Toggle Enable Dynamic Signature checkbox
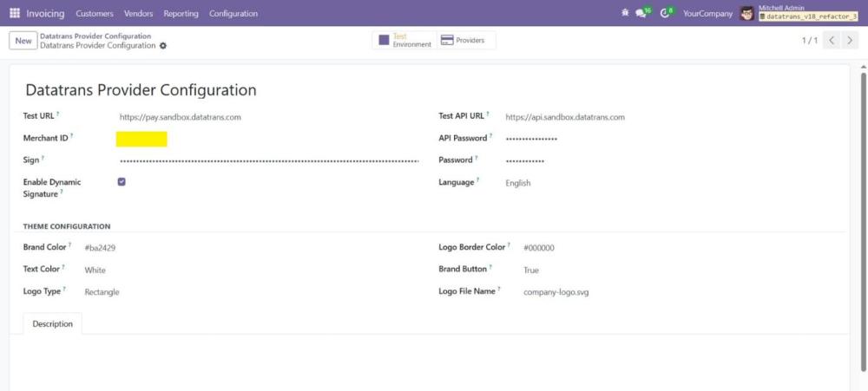This screenshot has width=868, height=391. (x=122, y=182)
